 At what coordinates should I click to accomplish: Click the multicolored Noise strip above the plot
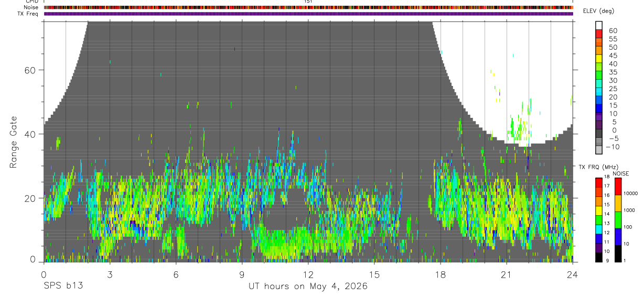(308, 7)
